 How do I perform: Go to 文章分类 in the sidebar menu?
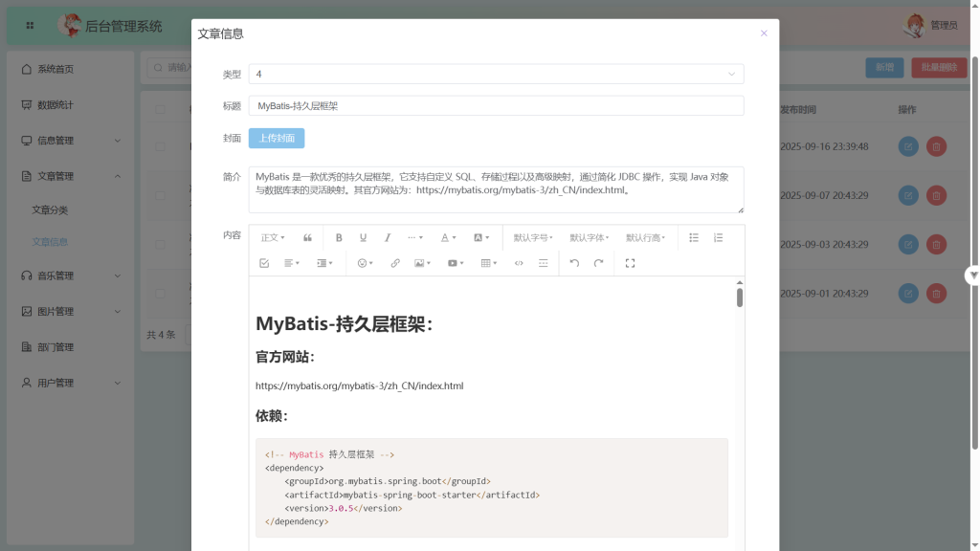[x=50, y=209]
